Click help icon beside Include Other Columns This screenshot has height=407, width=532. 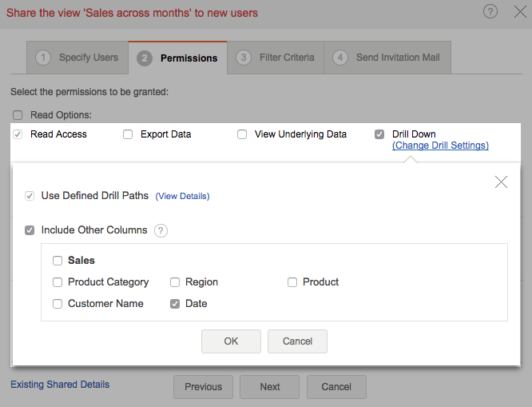pos(161,230)
